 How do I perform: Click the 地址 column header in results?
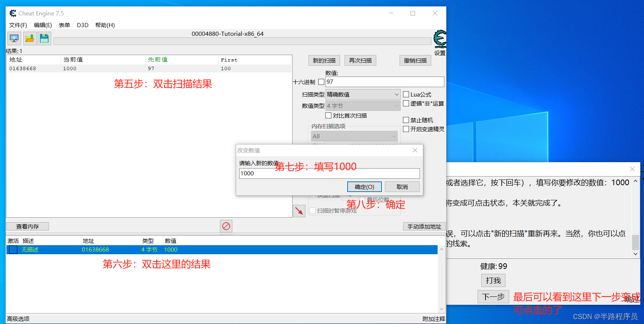click(x=33, y=60)
